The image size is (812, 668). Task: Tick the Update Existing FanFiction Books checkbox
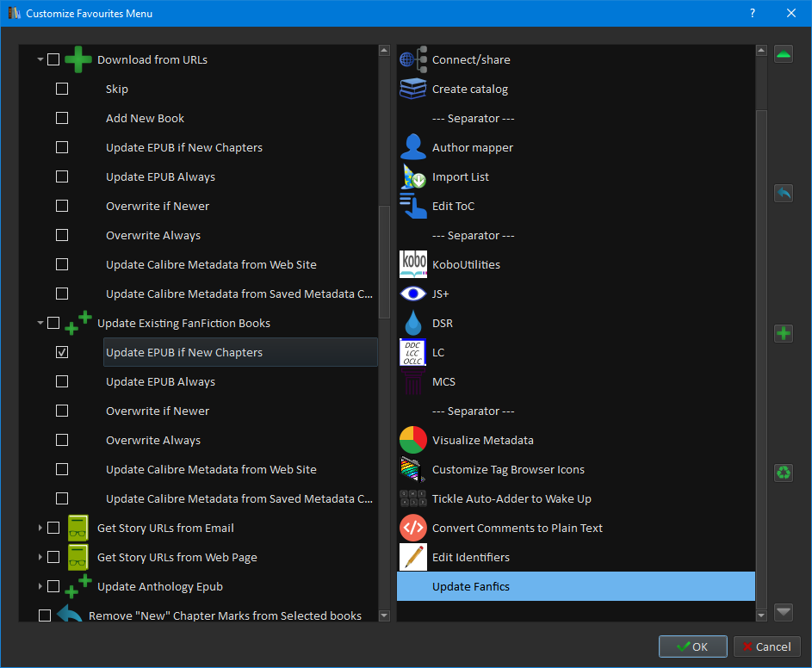click(x=53, y=323)
